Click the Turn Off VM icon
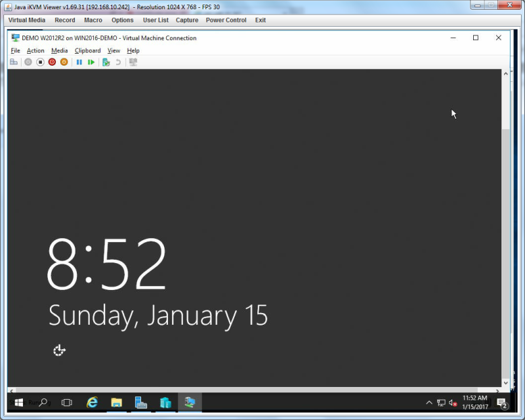 click(x=40, y=62)
